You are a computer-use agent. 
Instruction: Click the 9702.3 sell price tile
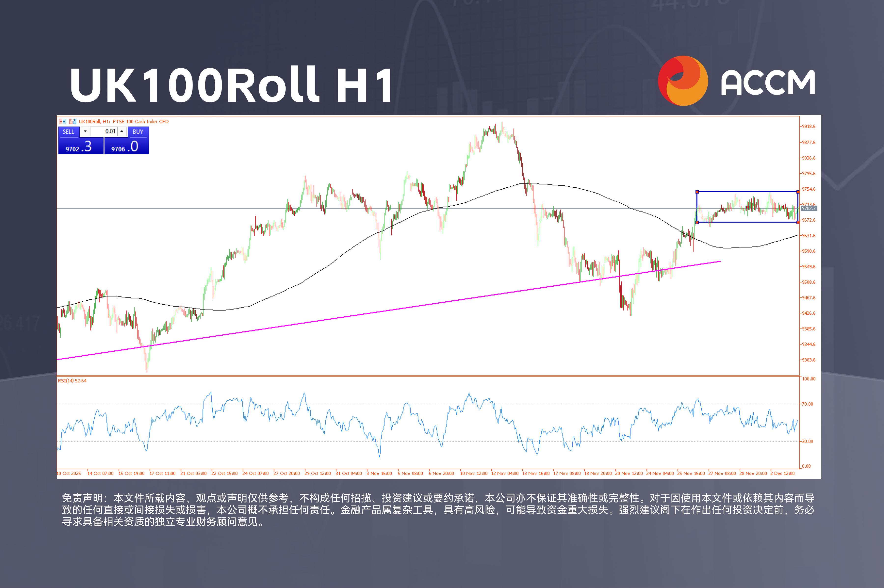81,146
